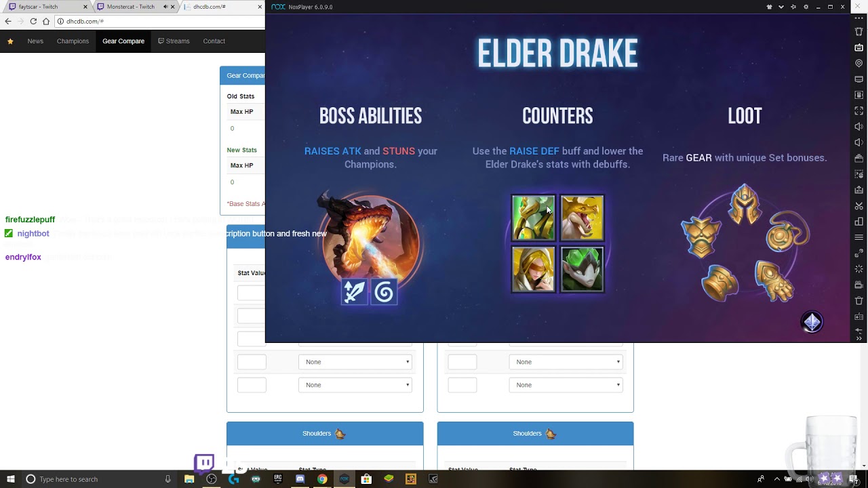Viewport: 868px width, 488px height.
Task: Click firefuzzlepuff username in chat overlay
Action: tap(30, 220)
